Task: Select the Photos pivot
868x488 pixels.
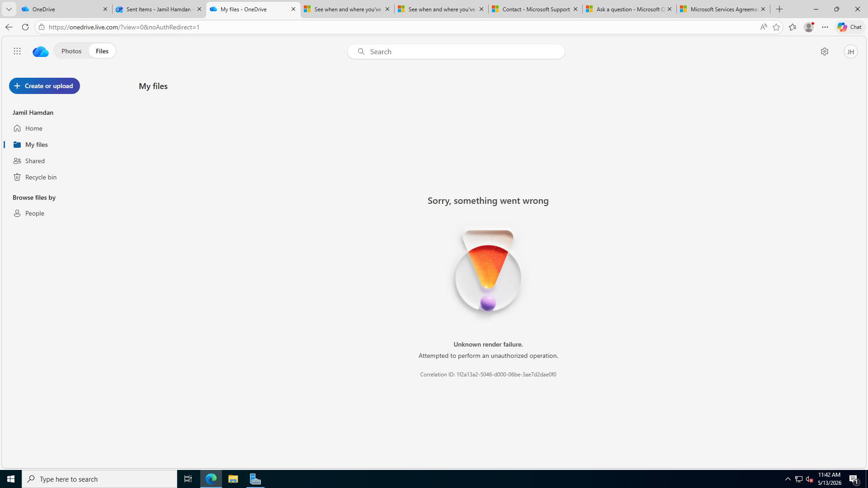Action: (71, 51)
